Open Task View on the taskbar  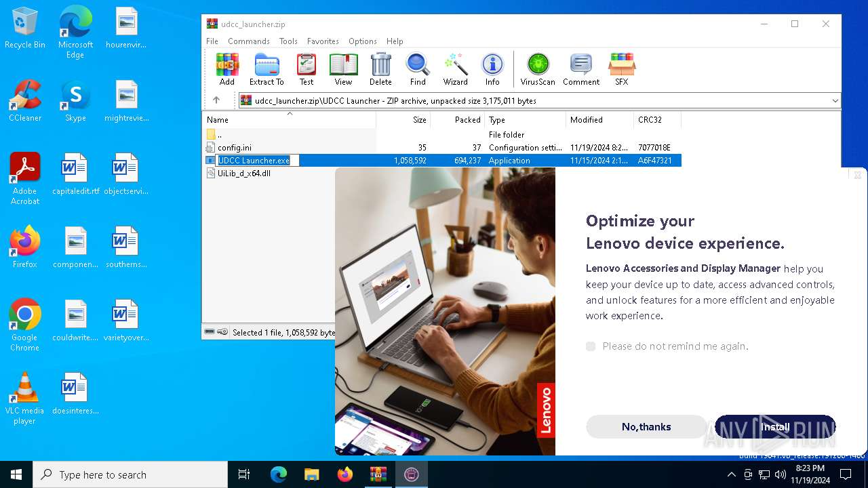(244, 474)
